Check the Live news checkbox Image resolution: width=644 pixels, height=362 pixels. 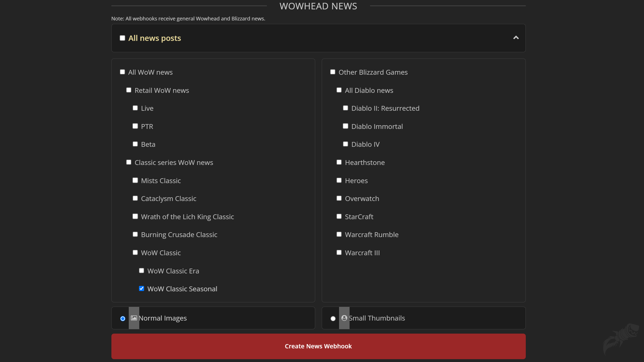135,108
